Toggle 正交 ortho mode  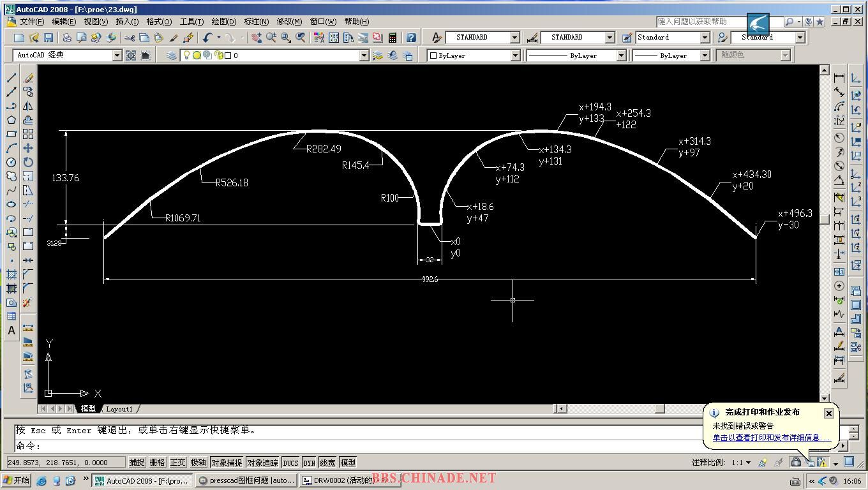[178, 463]
